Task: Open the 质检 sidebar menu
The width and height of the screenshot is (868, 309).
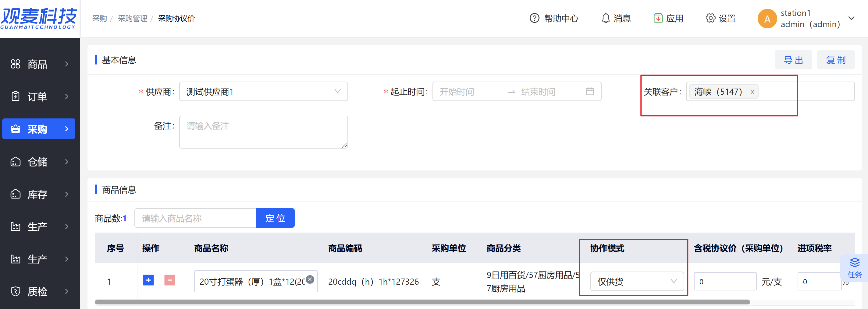Action: tap(39, 291)
